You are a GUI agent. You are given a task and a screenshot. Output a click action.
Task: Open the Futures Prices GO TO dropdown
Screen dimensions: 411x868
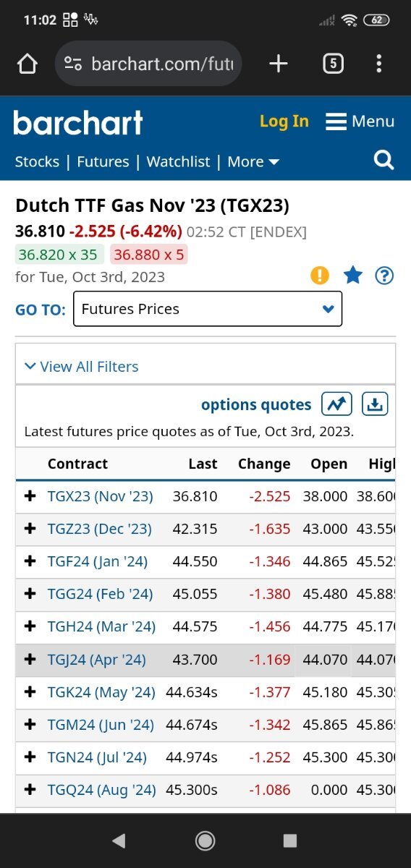tap(208, 309)
